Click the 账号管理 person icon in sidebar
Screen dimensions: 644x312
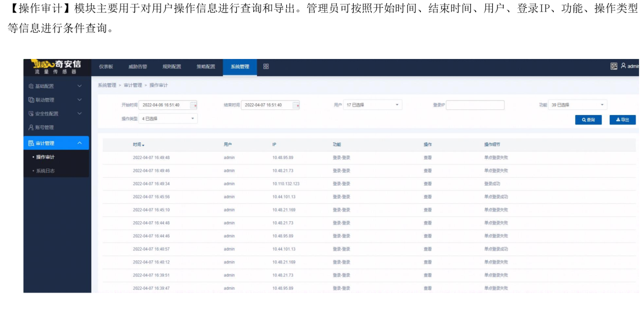point(31,127)
